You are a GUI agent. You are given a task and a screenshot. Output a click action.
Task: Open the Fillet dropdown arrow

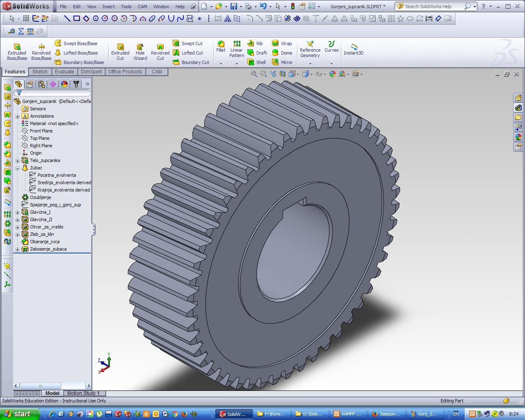coord(221,64)
